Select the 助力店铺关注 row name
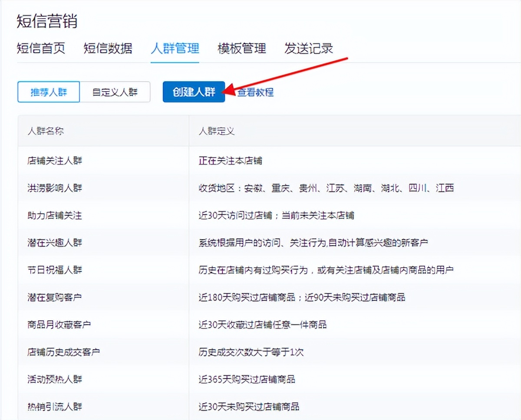Screen dimensions: 521x420 pos(55,215)
